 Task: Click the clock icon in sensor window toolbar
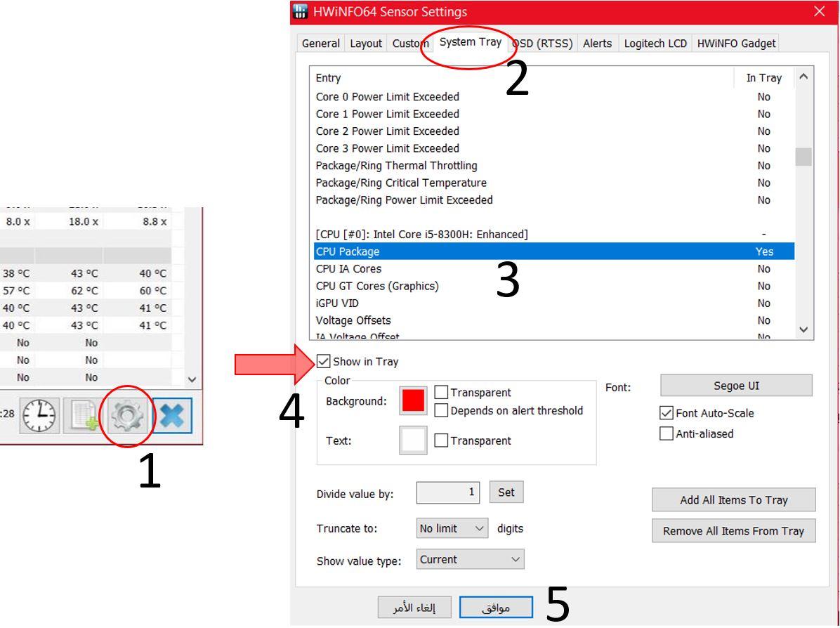click(39, 415)
